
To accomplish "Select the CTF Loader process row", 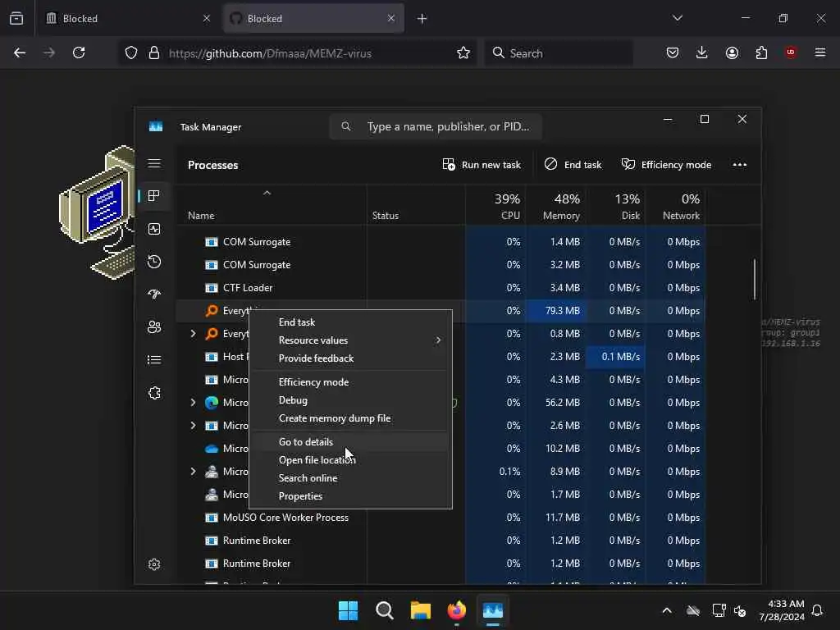I will [441, 288].
